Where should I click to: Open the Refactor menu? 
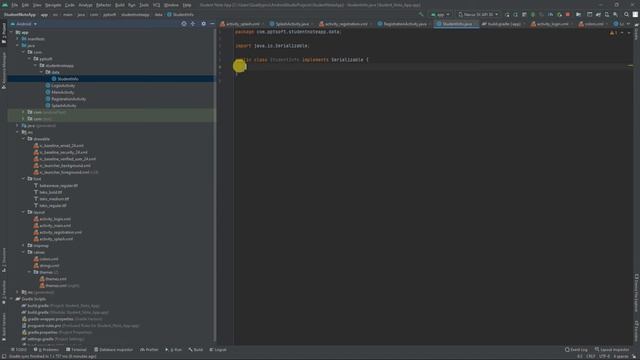click(103, 5)
